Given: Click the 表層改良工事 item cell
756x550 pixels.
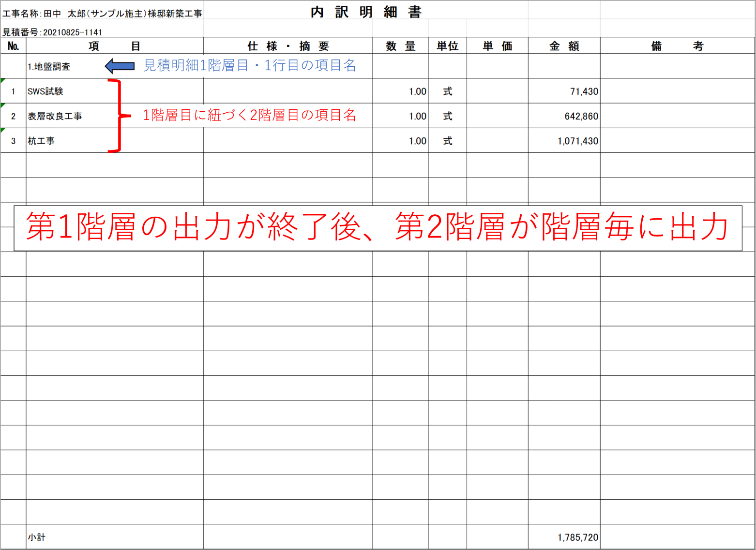Looking at the screenshot, I should coord(55,116).
